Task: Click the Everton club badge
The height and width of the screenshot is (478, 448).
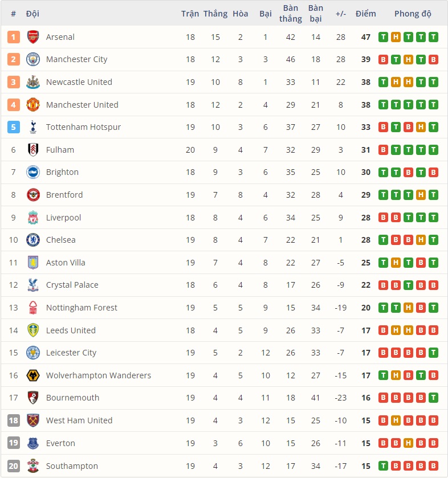Action: click(32, 443)
